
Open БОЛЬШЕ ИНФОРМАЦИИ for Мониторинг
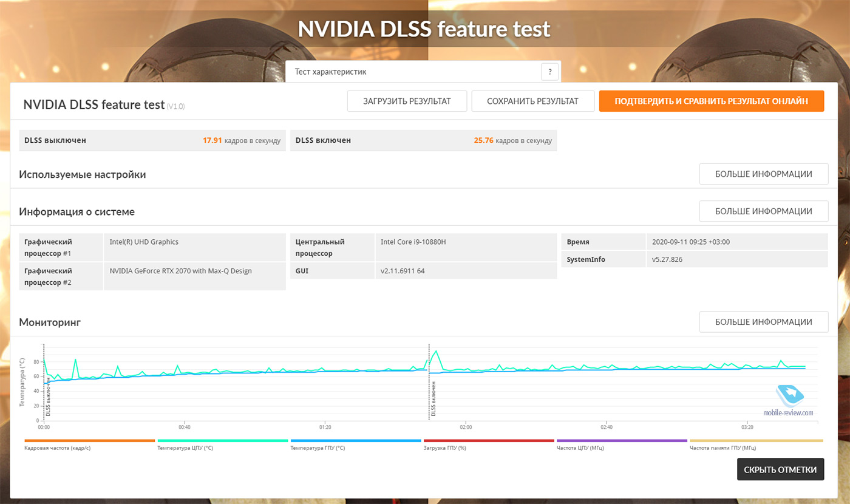click(x=763, y=322)
